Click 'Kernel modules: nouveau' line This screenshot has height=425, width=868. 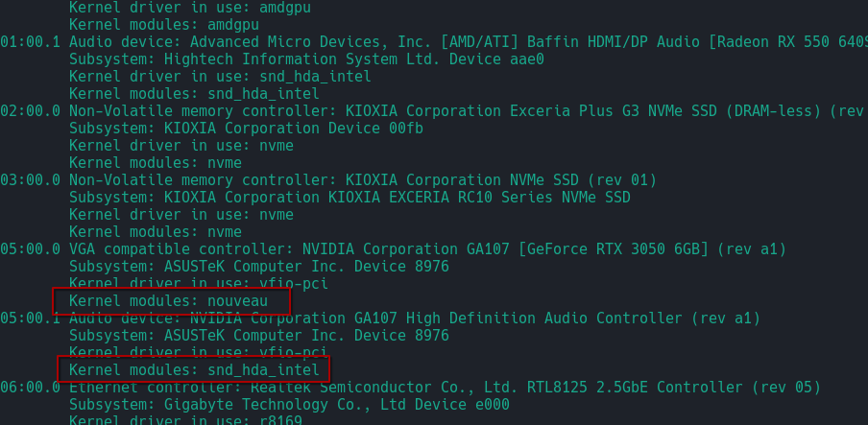tap(168, 301)
